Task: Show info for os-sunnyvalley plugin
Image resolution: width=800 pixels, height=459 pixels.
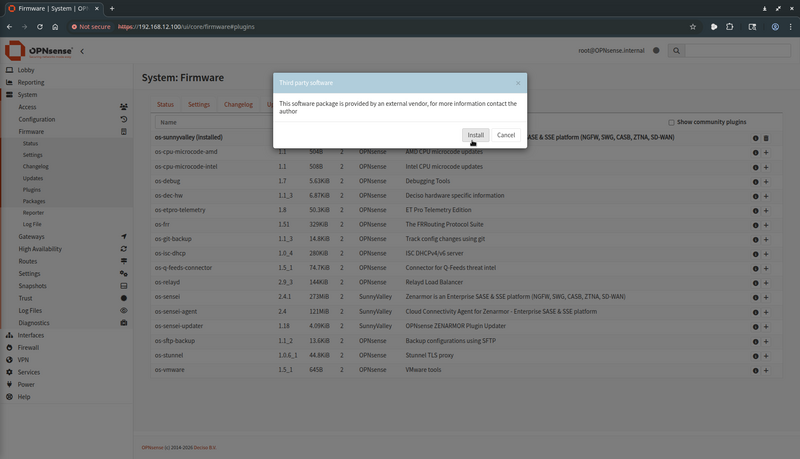Action: pos(756,138)
